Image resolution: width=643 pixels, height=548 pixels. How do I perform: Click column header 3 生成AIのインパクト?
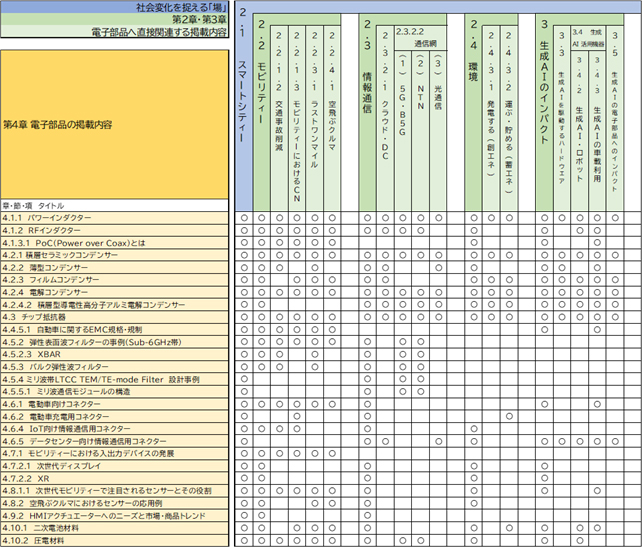tap(544, 113)
